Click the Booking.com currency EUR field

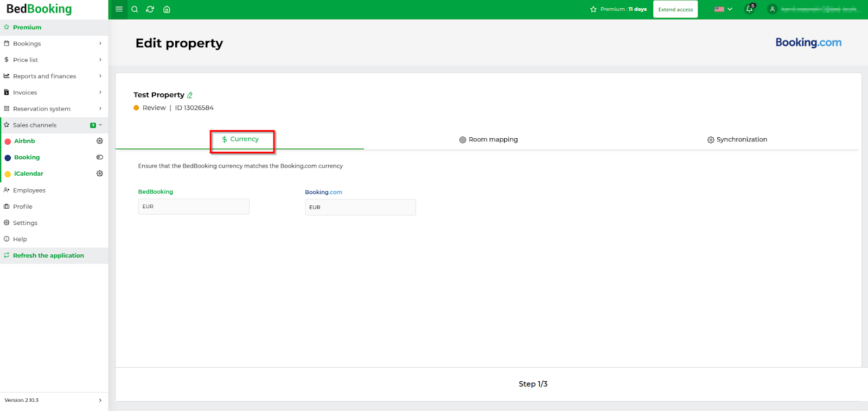[360, 207]
